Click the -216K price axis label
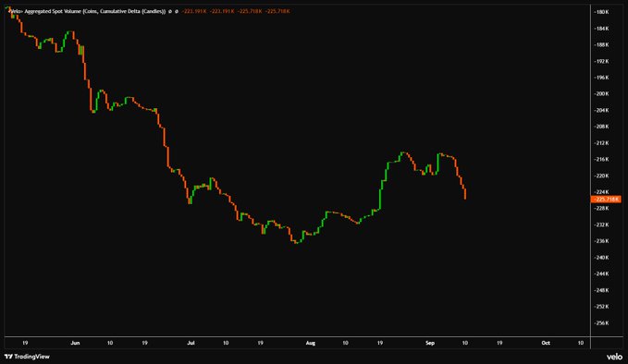Image resolution: width=628 pixels, height=364 pixels. coord(601,159)
